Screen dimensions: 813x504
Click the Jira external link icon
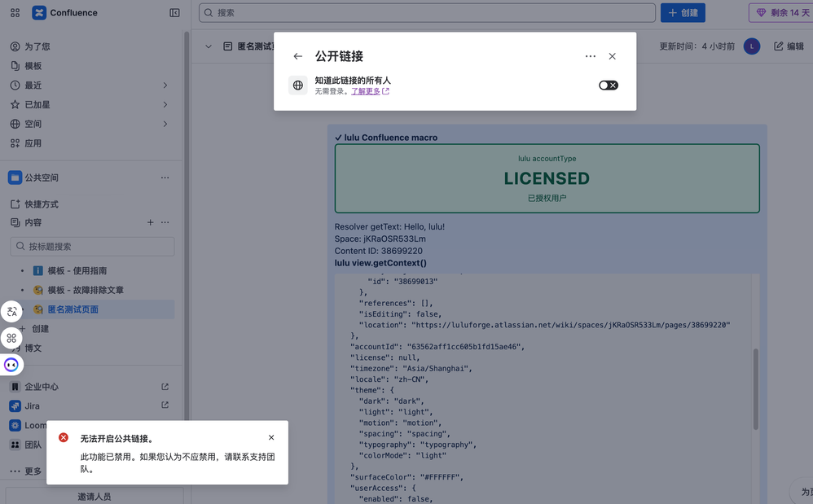165,405
